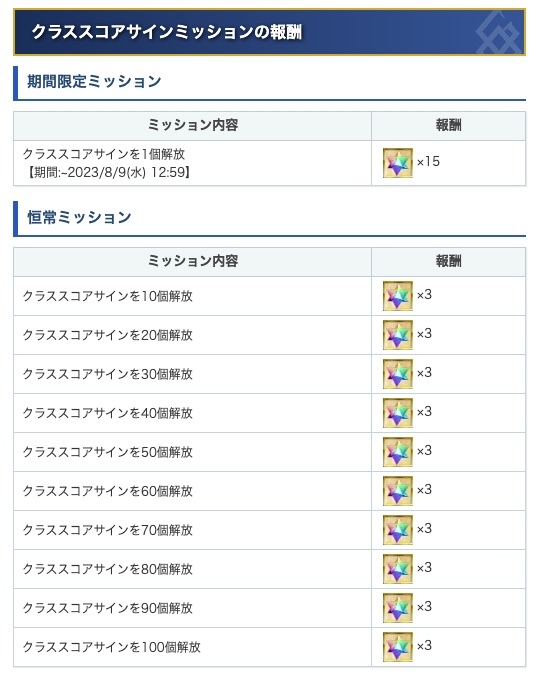The width and height of the screenshot is (536, 681).
Task: Click the reward icon in the 90個解放 row
Action: (397, 608)
